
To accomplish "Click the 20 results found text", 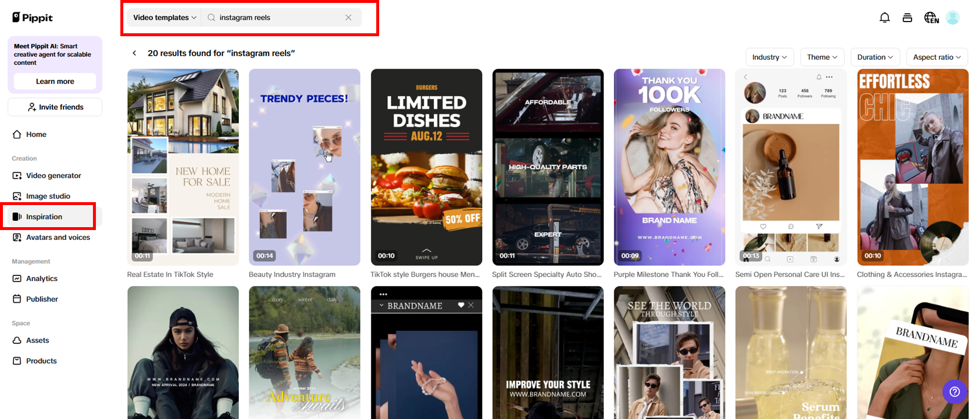I will [221, 53].
